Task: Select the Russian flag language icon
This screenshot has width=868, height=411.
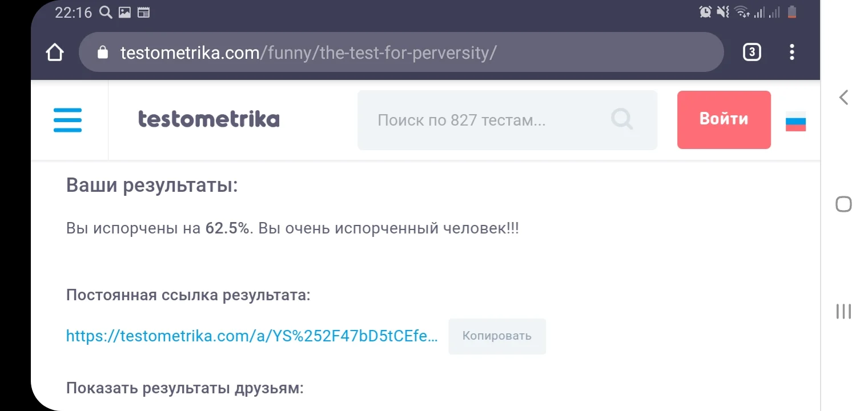Action: coord(796,121)
